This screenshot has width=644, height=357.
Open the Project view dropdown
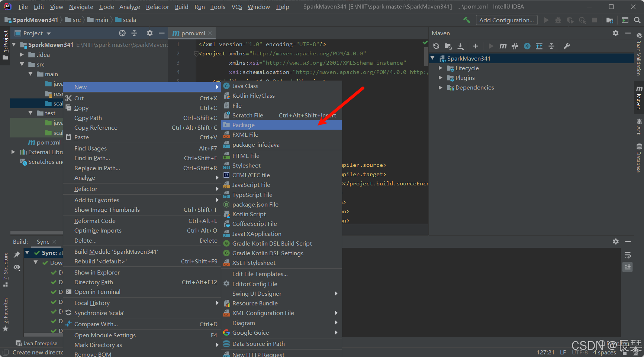33,33
